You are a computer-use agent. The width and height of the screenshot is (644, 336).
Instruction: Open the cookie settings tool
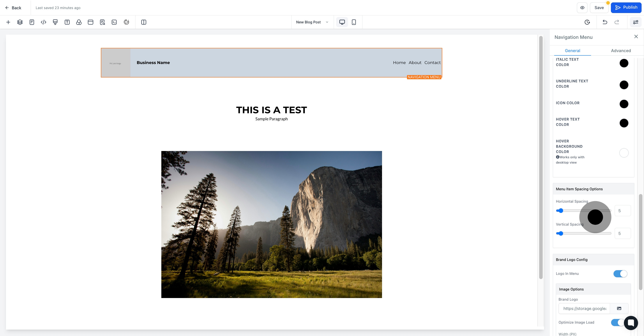point(126,22)
